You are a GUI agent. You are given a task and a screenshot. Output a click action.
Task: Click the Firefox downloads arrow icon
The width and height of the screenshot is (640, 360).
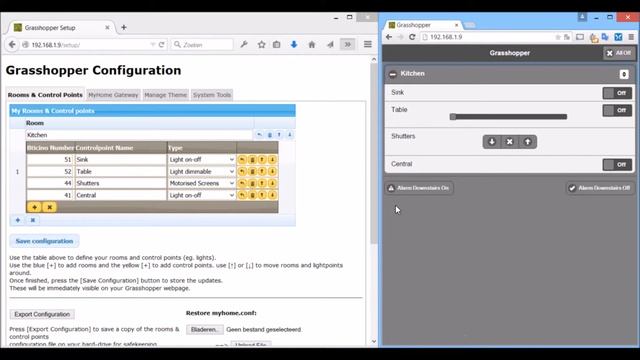pyautogui.click(x=294, y=44)
